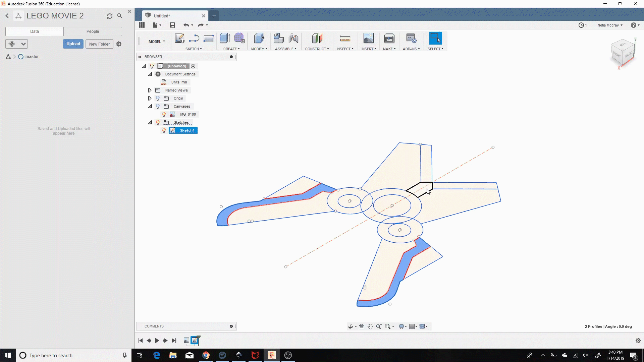
Task: Open the MODEL workspace dropdown
Action: (157, 42)
